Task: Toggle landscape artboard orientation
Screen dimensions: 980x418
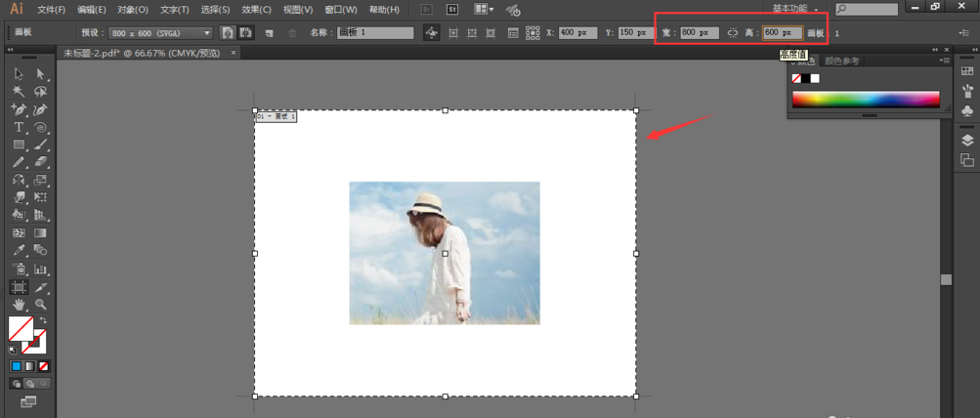Action: point(245,32)
